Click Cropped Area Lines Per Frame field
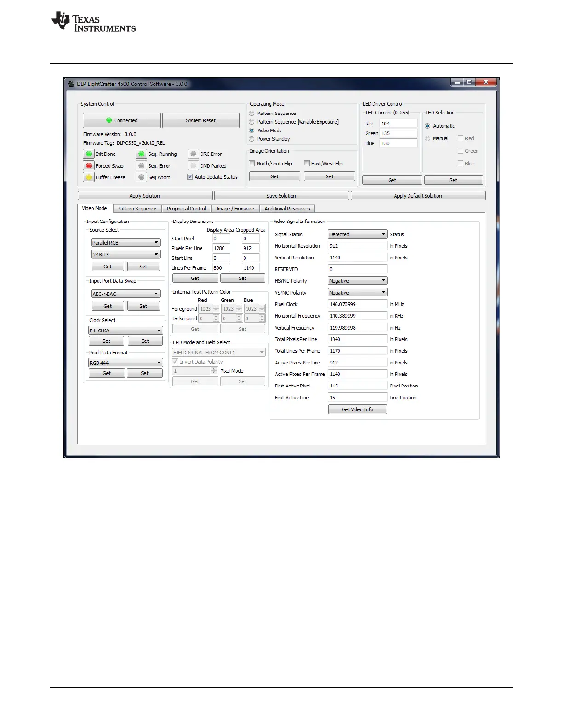 [251, 268]
